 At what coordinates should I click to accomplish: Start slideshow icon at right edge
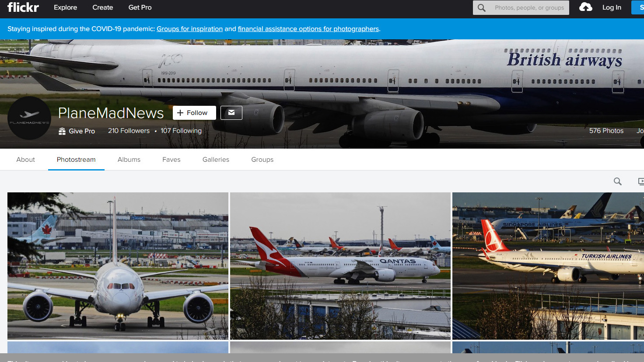click(x=641, y=181)
